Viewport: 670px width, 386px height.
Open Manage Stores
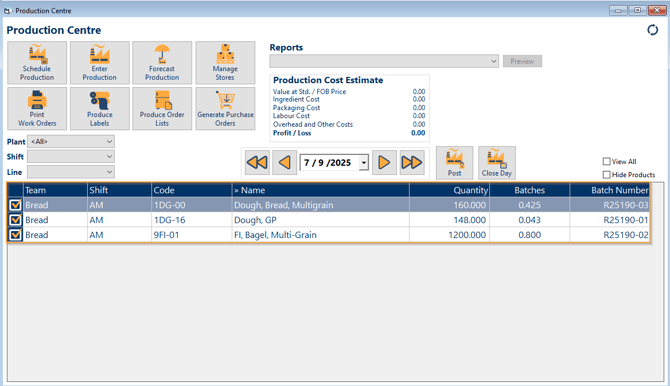point(225,63)
